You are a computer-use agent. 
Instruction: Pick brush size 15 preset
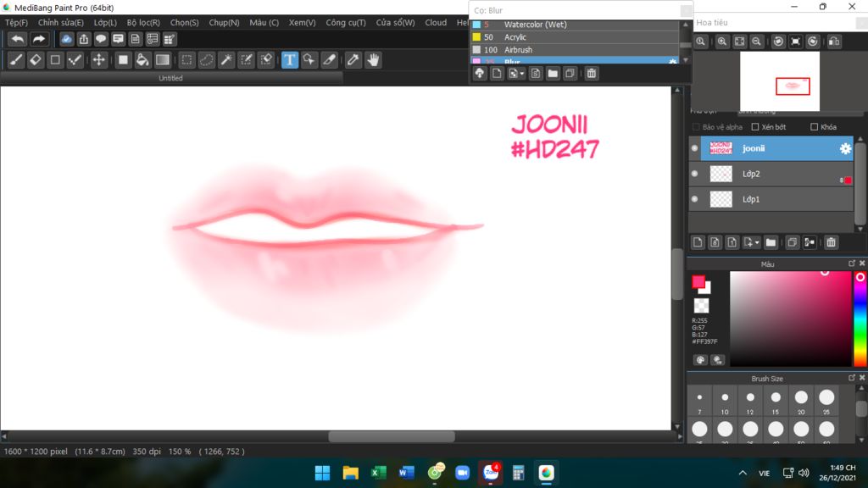click(x=776, y=401)
